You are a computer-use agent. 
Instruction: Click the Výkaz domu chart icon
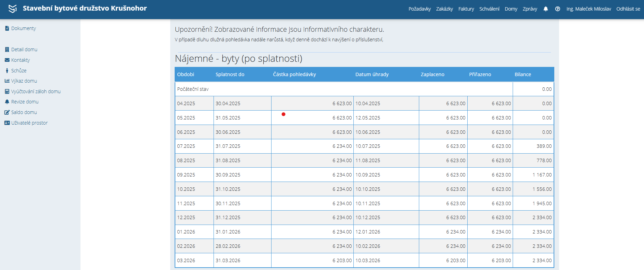pyautogui.click(x=7, y=81)
